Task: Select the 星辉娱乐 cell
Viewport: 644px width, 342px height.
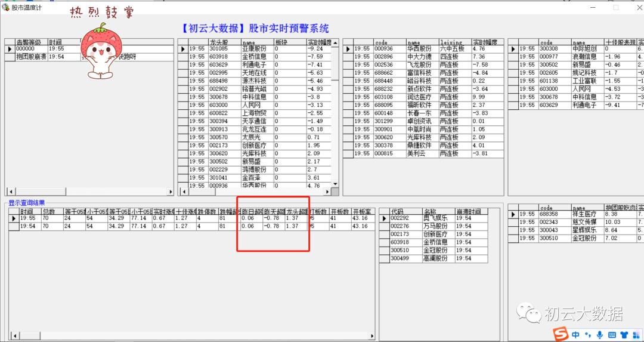Action: click(588, 230)
